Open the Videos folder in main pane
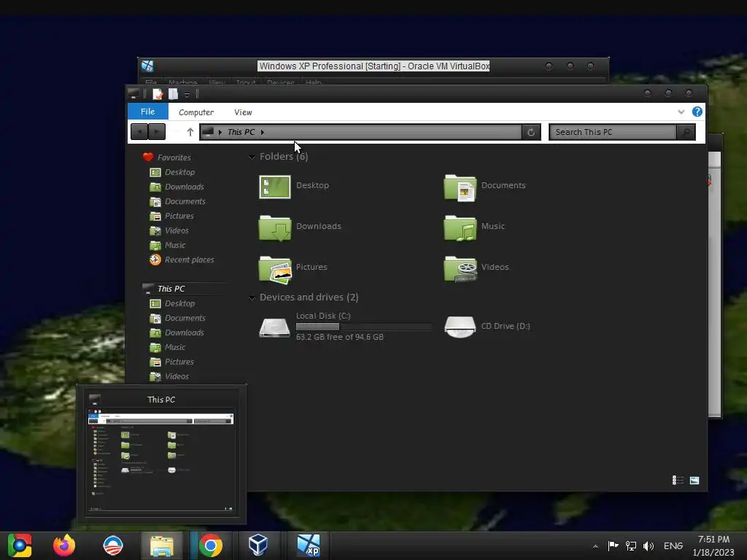This screenshot has width=747, height=560. [476, 268]
